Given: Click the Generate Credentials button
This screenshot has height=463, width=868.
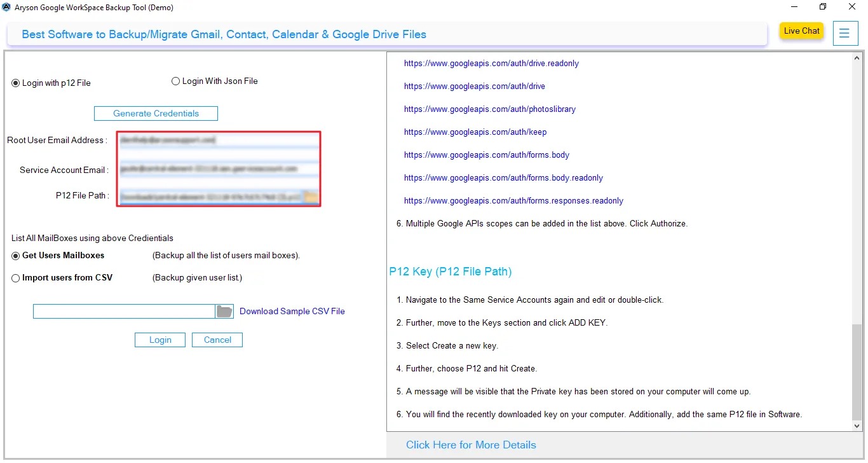Looking at the screenshot, I should coord(155,113).
